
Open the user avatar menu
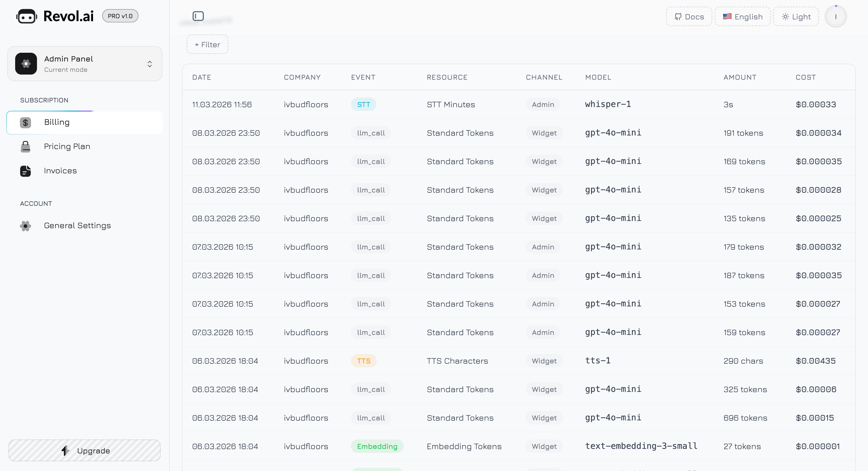coord(836,16)
